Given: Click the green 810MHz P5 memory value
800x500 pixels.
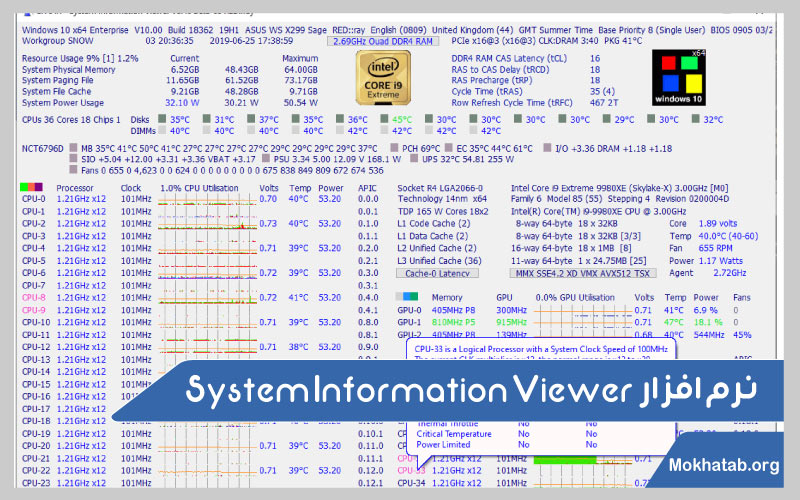Looking at the screenshot, I should 453,322.
